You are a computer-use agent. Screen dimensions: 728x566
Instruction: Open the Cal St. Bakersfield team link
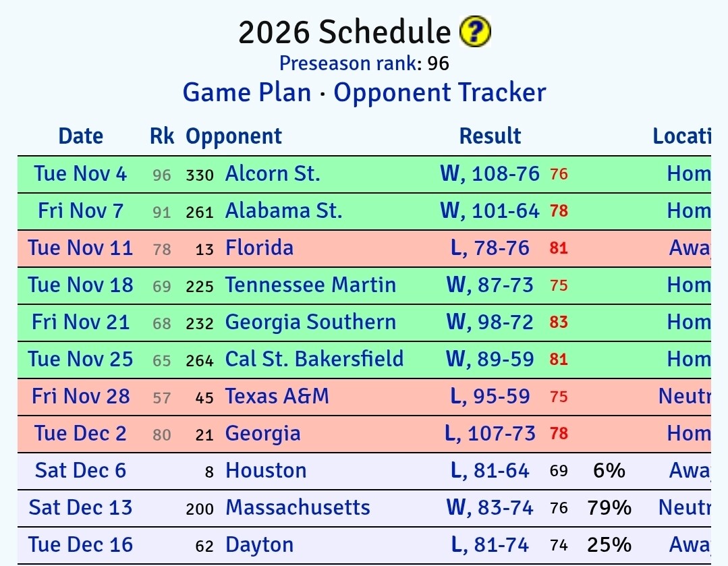pos(314,359)
